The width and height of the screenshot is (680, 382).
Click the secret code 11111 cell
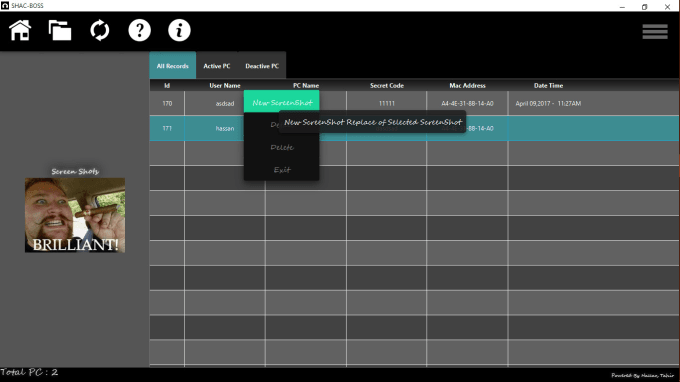click(387, 103)
